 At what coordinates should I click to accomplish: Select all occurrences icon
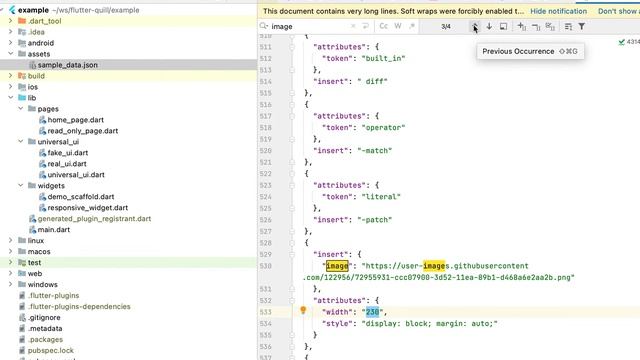point(550,27)
